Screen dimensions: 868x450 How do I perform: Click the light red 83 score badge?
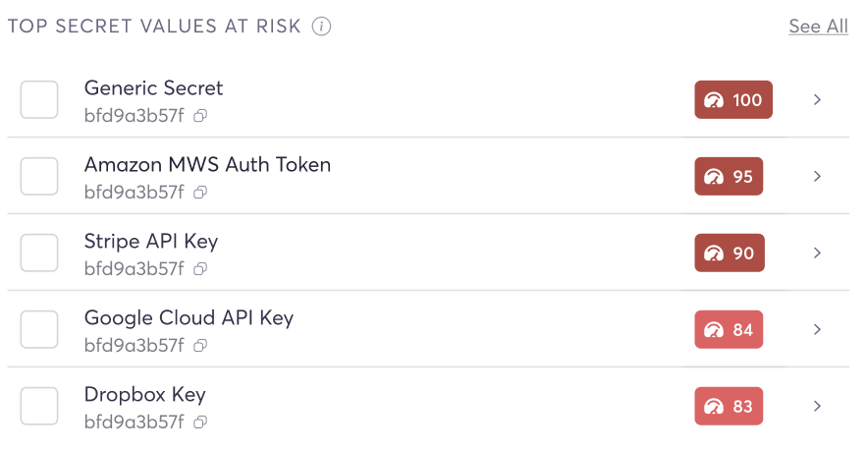(729, 407)
